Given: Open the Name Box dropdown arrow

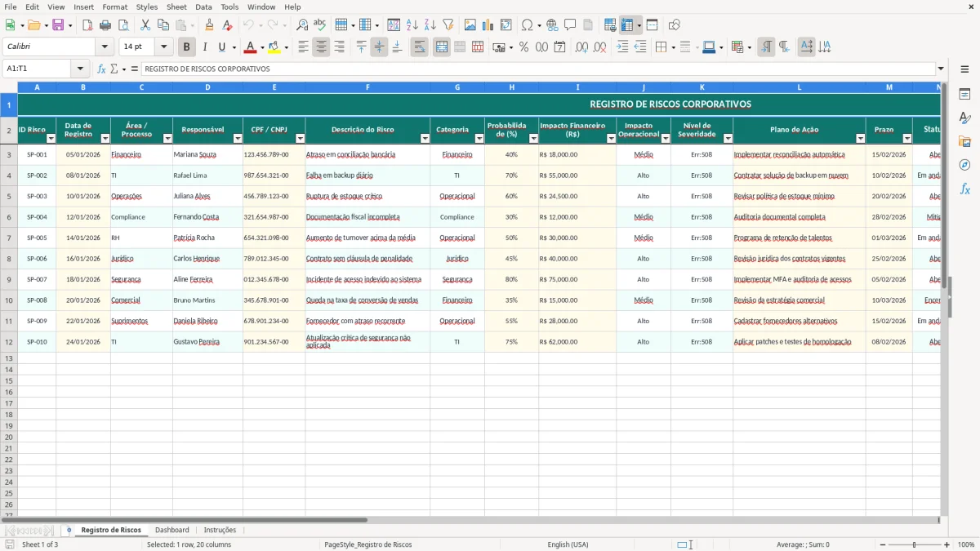Looking at the screenshot, I should point(80,69).
